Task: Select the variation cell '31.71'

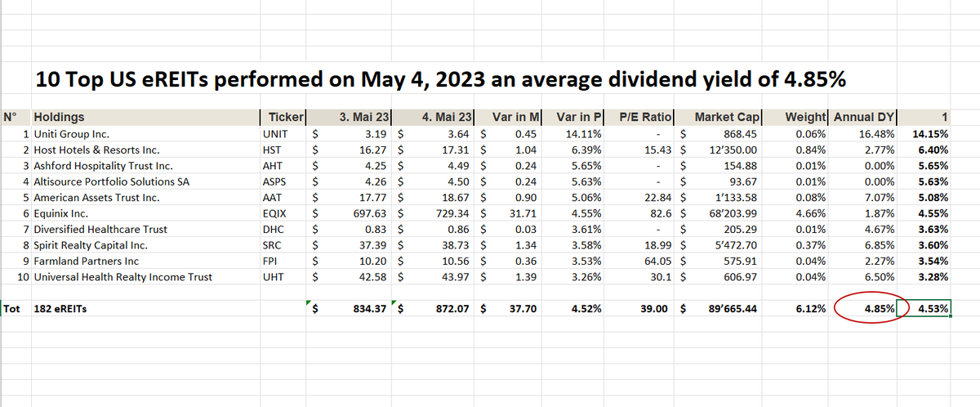Action: (x=507, y=213)
